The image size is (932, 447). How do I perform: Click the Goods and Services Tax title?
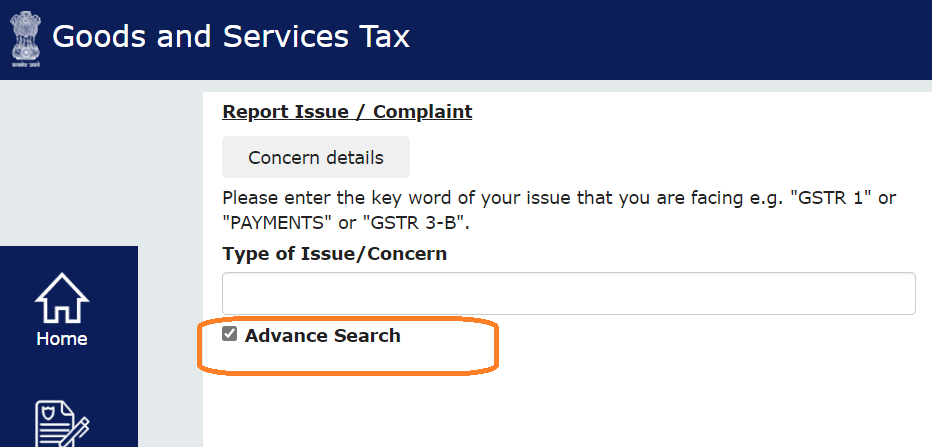(231, 37)
